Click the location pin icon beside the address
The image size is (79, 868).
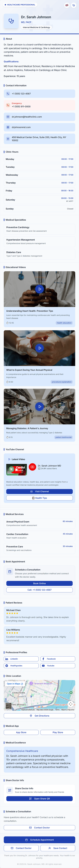[x=8, y=139]
